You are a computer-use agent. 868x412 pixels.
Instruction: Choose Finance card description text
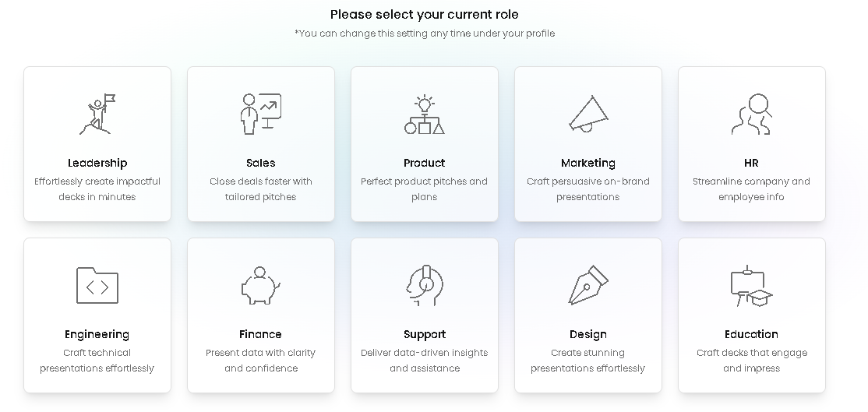tap(261, 361)
